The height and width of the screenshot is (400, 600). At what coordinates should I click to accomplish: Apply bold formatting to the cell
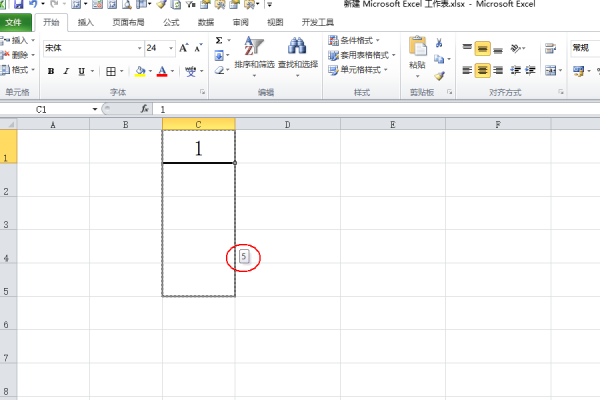tap(51, 71)
